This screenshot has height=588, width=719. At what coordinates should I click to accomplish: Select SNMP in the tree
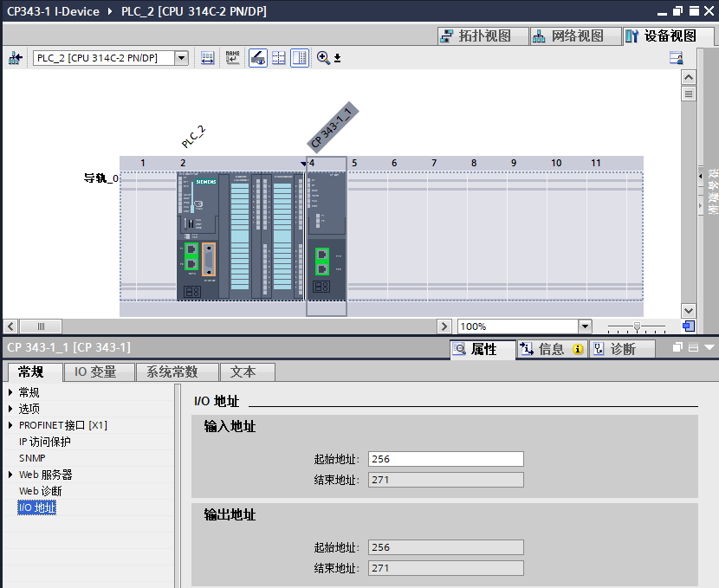tap(32, 458)
